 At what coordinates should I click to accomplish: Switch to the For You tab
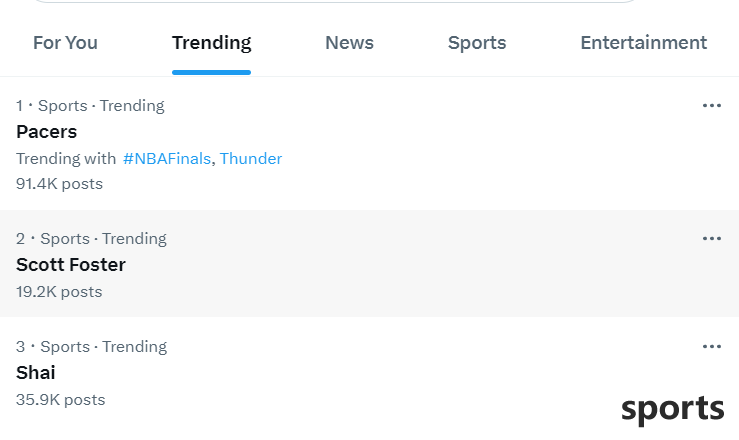[x=66, y=43]
